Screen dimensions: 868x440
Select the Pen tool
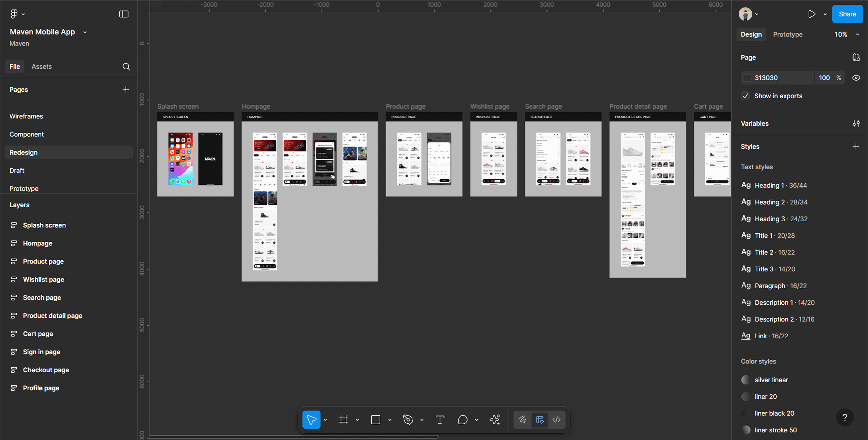click(408, 420)
